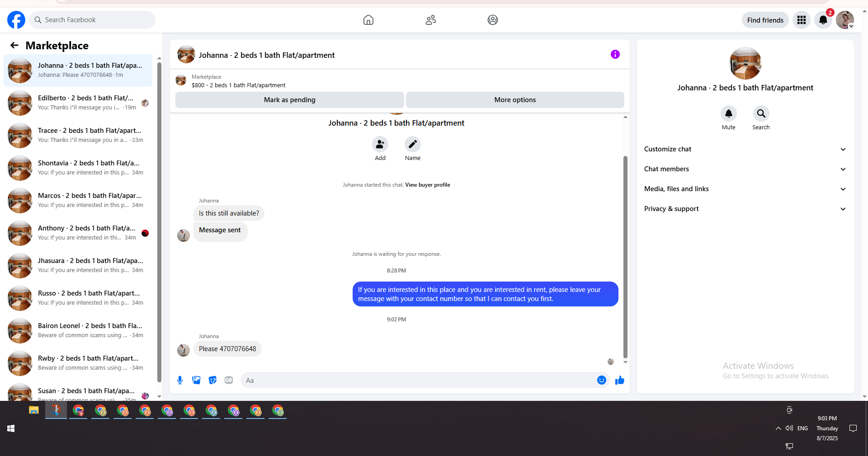Open the account profile picture menu
868x456 pixels.
coord(845,20)
